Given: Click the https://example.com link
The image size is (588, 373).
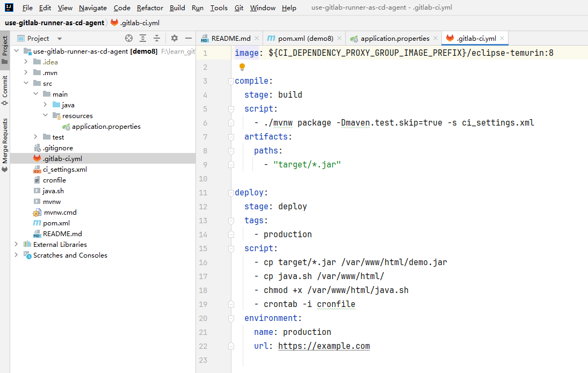Looking at the screenshot, I should (324, 346).
